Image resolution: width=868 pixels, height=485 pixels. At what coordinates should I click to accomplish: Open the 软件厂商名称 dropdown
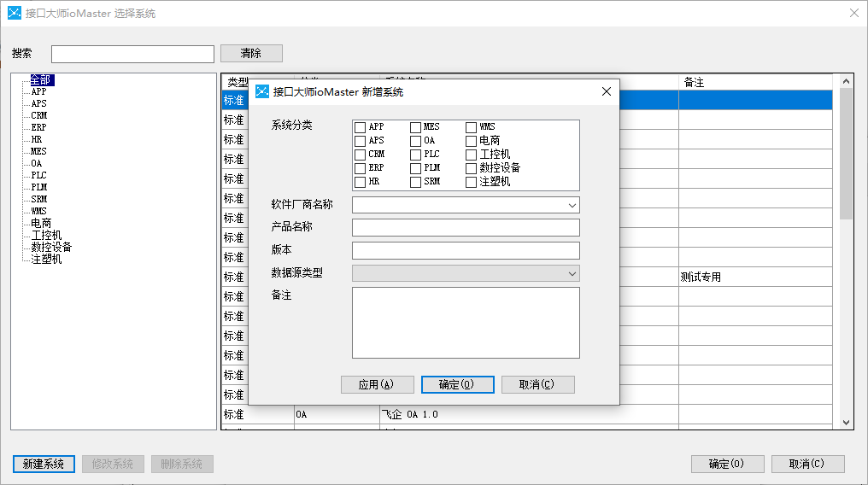(x=572, y=205)
